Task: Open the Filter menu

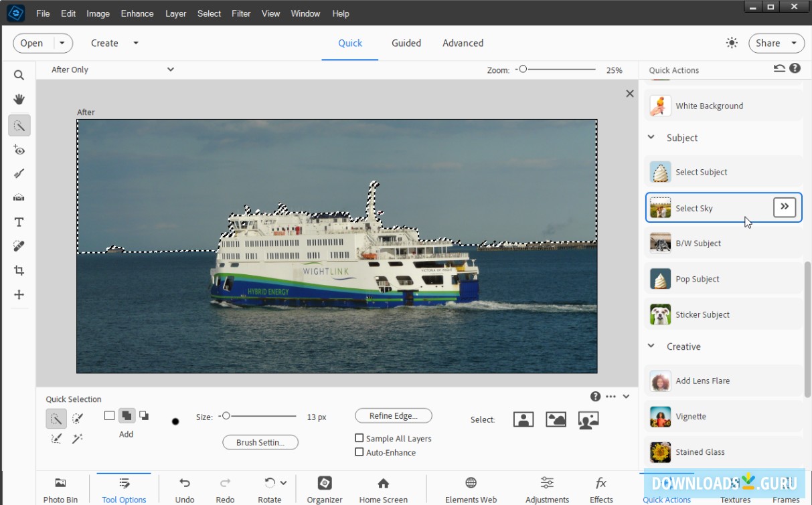Action: coord(241,13)
